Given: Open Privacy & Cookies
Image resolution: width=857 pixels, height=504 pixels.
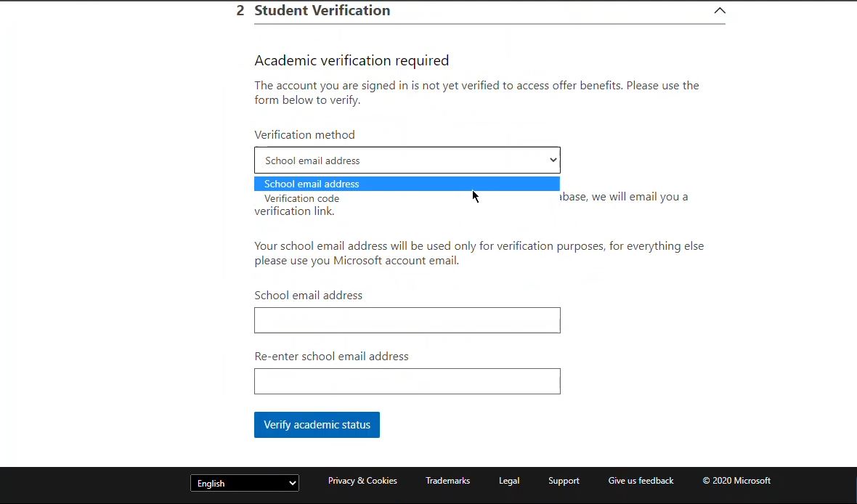Looking at the screenshot, I should [x=362, y=480].
